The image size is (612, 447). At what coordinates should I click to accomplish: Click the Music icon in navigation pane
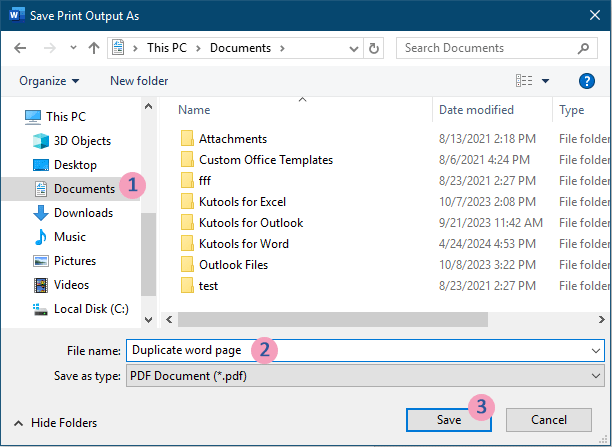(x=41, y=237)
